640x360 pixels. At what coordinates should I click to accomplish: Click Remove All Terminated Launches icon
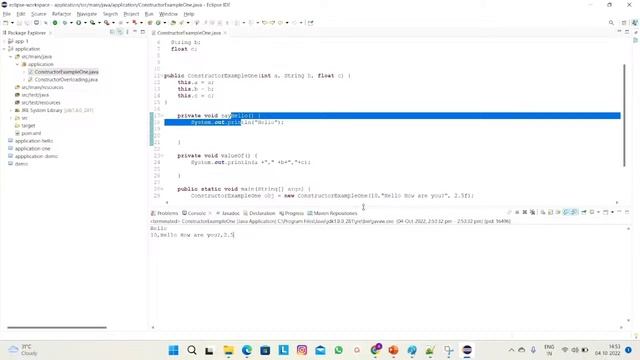(532, 212)
